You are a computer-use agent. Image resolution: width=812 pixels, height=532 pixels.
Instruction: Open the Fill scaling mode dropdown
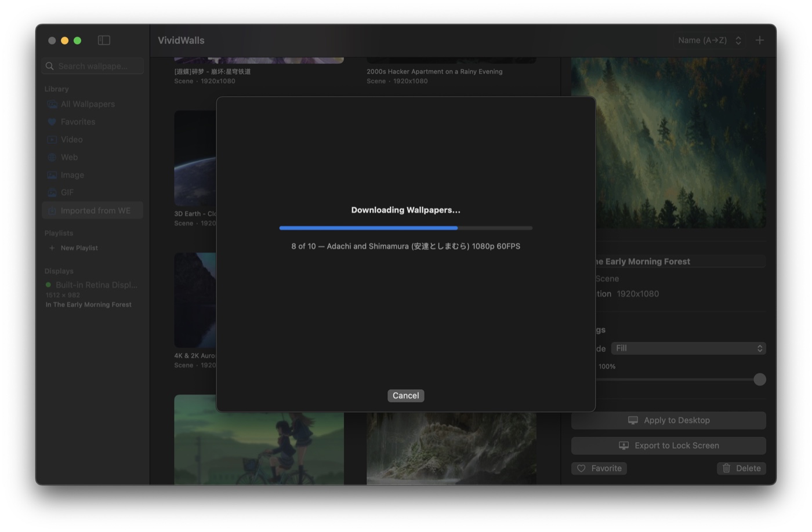[x=688, y=348]
